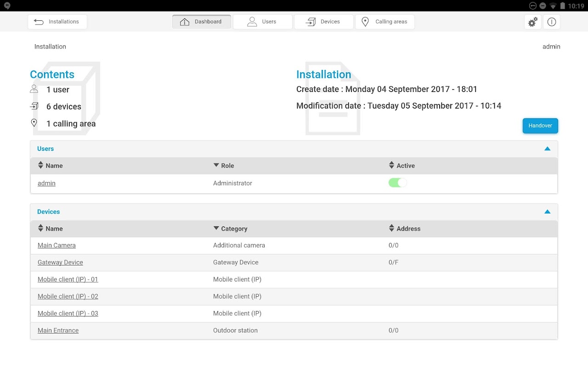Screen dimensions: 588x368
Task: Switch to the Users tab
Action: (x=263, y=22)
